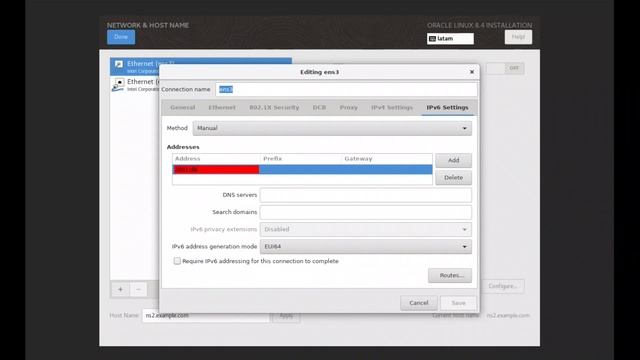Open IPv6 address generation mode dropdown

tap(366, 247)
